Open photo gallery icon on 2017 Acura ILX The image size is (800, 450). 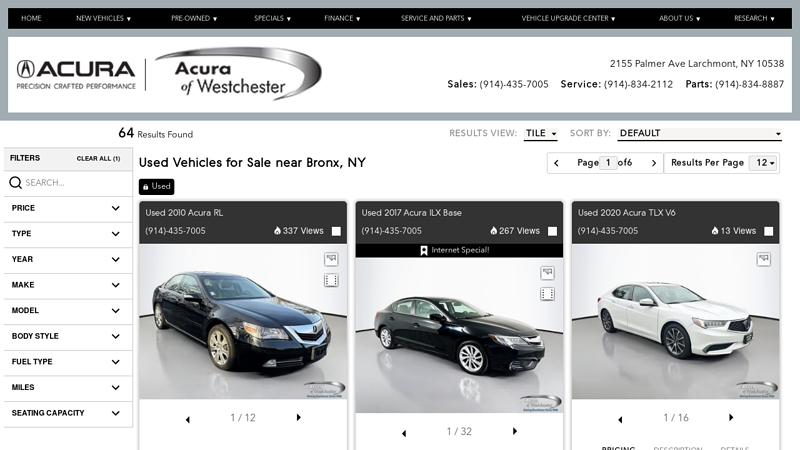547,273
